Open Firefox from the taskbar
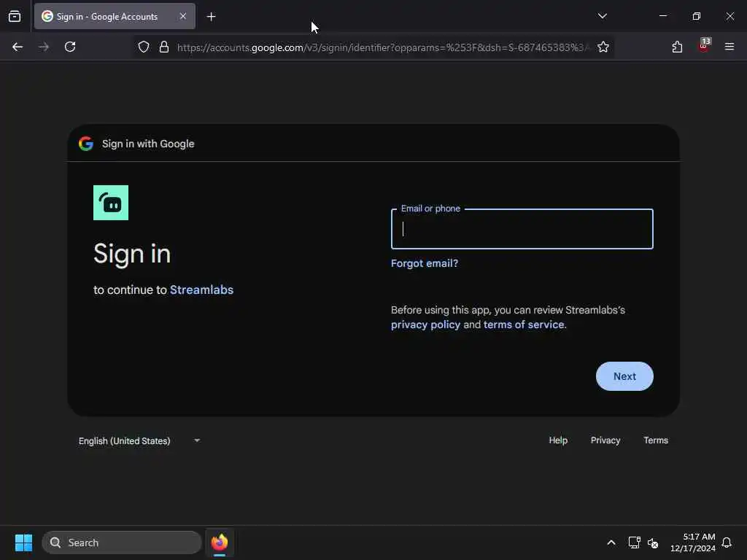The width and height of the screenshot is (747, 560). [220, 542]
